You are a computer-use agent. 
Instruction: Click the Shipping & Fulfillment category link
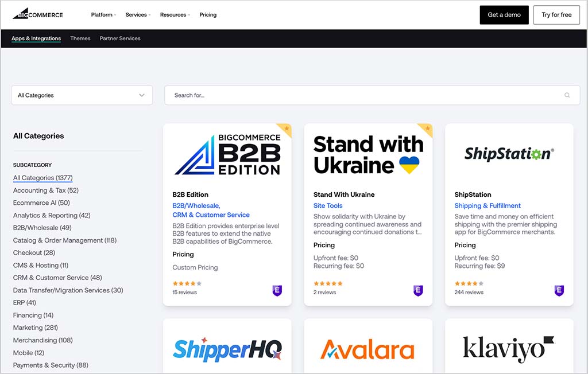click(x=488, y=206)
